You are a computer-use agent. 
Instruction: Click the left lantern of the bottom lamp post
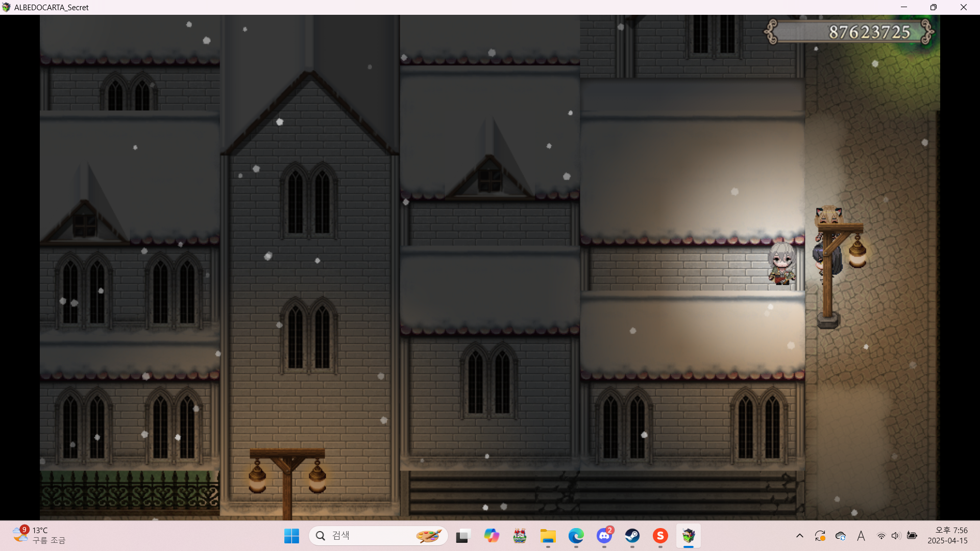coord(257,475)
